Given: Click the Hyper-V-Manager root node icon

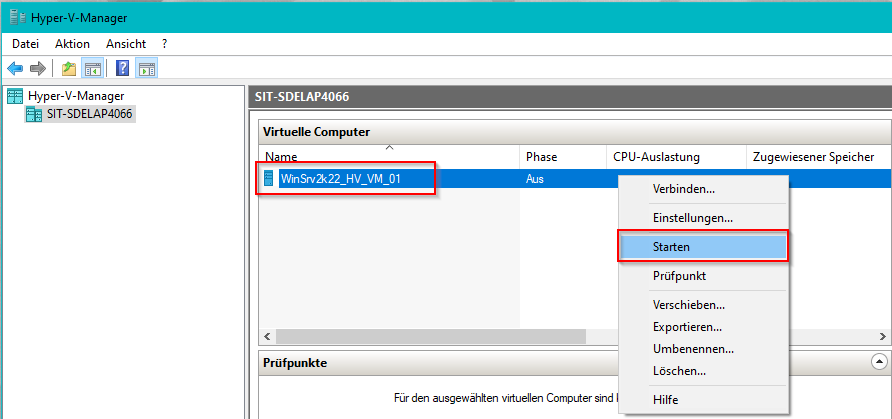Looking at the screenshot, I should tap(15, 96).
